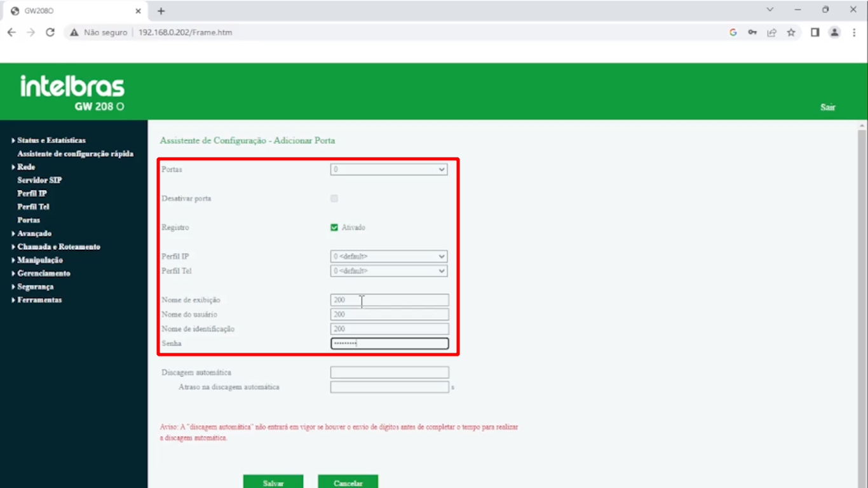Click the red 'Aviso' warning text
Image resolution: width=868 pixels, height=488 pixels.
[x=339, y=433]
